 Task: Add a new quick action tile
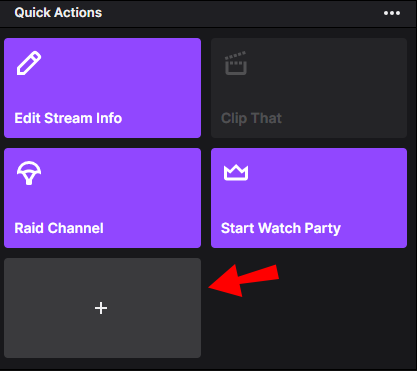point(102,308)
